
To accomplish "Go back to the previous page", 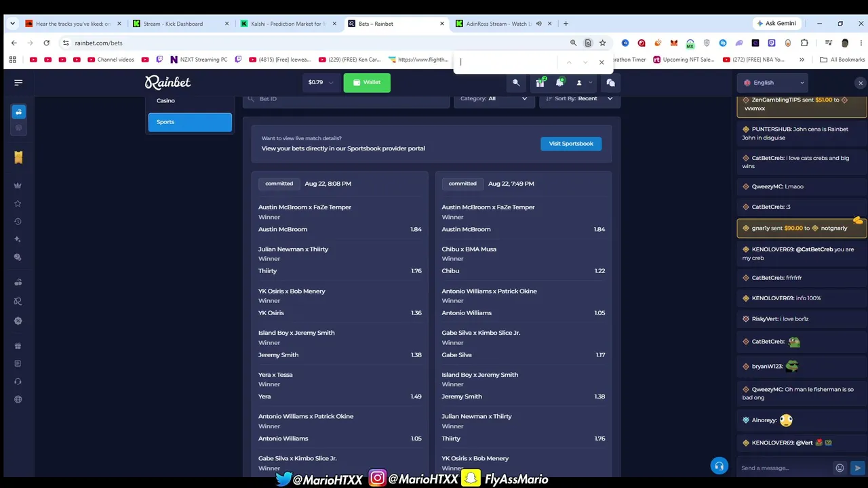I will [x=14, y=43].
